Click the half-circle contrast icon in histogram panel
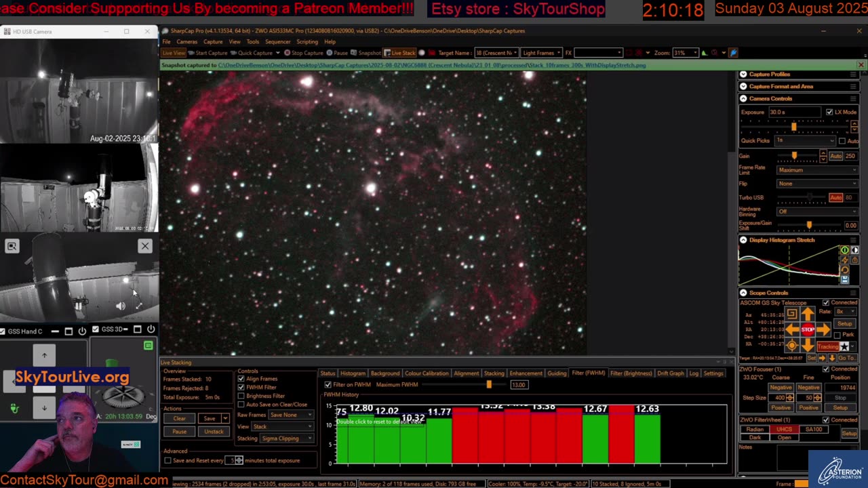868x488 pixels. 854,251
